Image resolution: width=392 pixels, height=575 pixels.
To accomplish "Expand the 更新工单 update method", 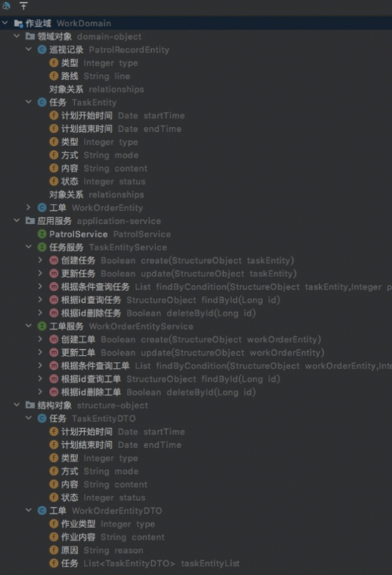I will click(41, 353).
